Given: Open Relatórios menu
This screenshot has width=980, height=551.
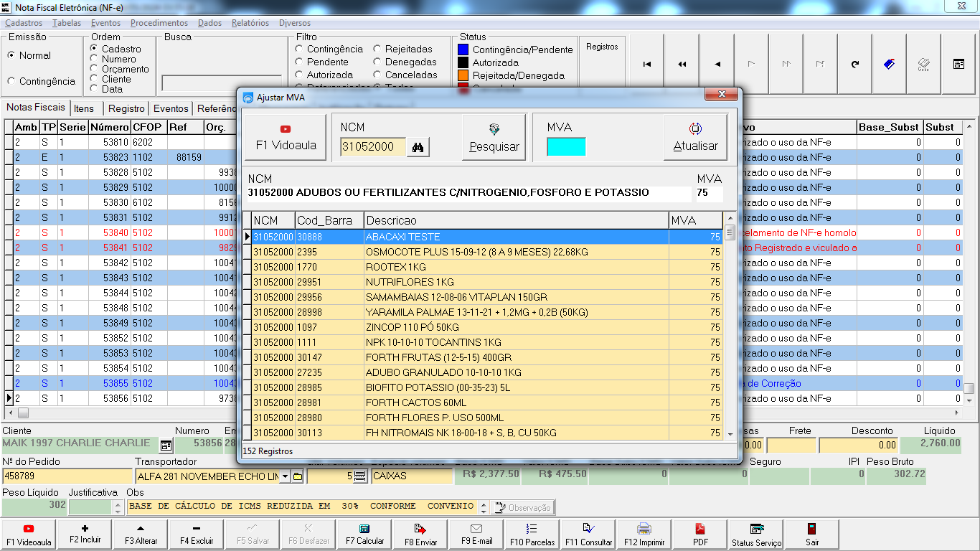Looking at the screenshot, I should point(250,23).
